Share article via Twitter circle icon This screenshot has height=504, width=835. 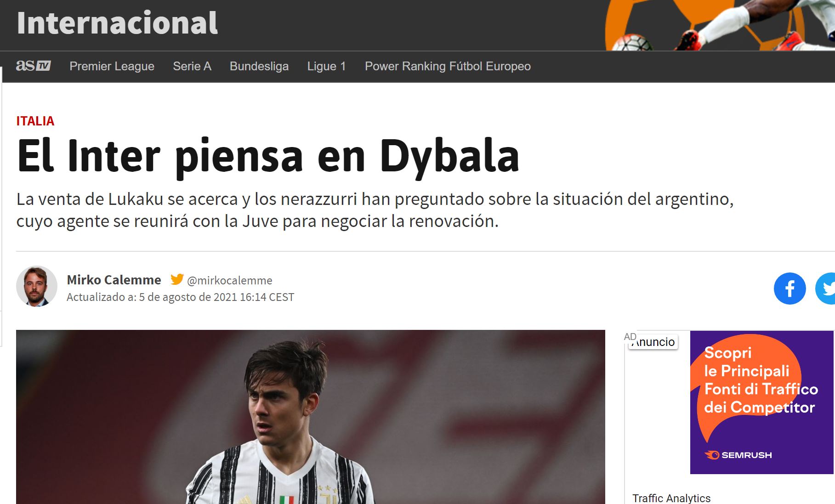tap(826, 289)
